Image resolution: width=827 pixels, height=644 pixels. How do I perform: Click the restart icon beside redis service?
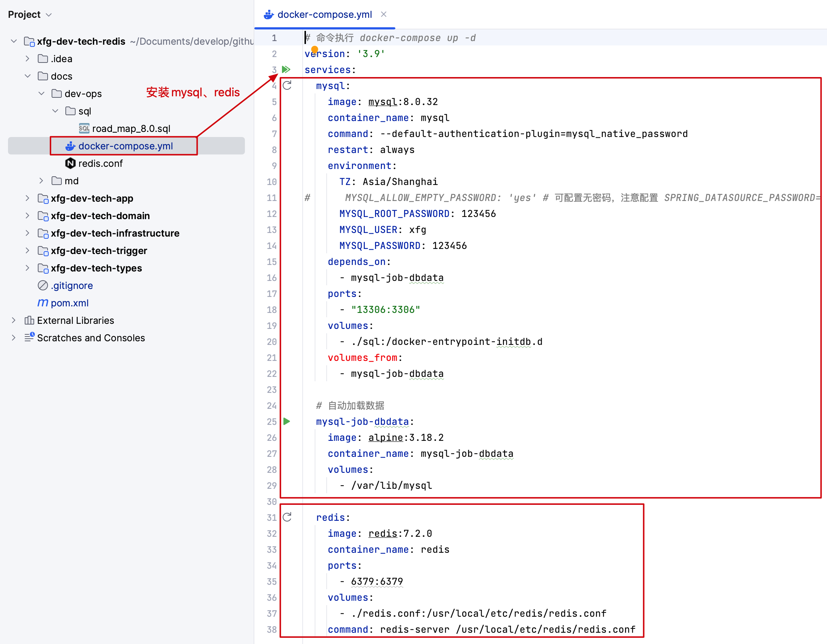pos(287,517)
